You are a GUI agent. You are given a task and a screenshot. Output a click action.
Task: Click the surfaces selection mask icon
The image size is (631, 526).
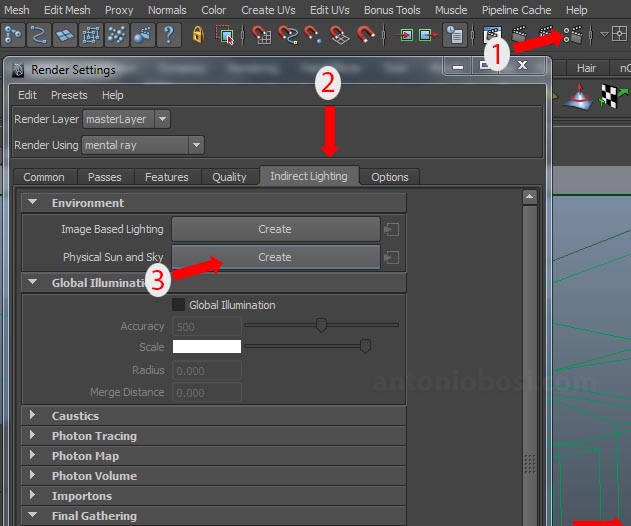click(65, 35)
